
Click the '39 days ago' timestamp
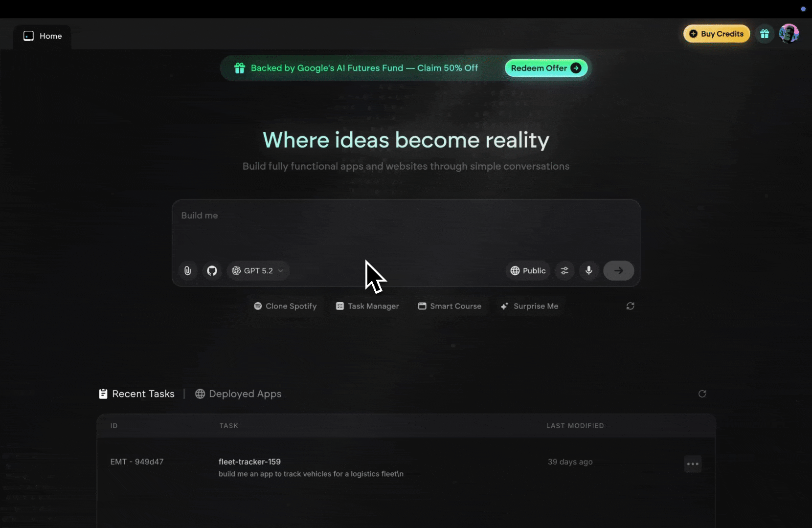tap(570, 462)
